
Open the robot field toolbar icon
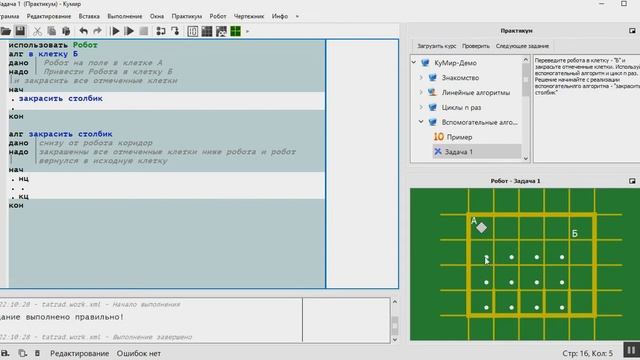tap(221, 31)
